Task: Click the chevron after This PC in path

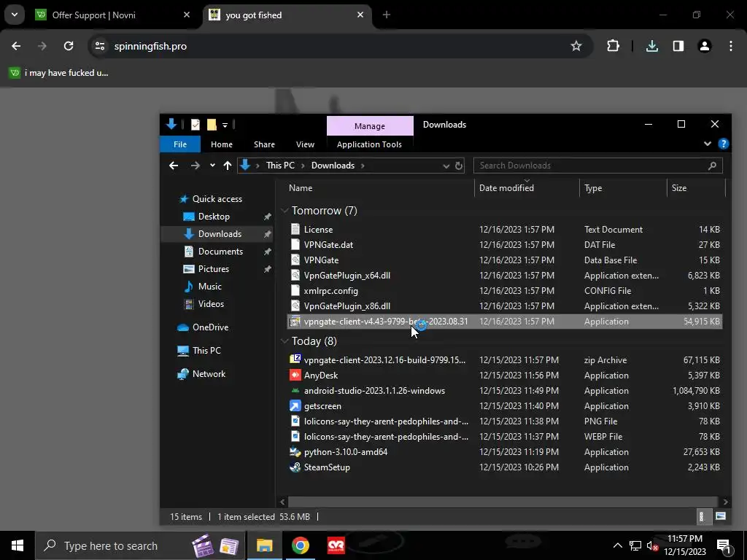Action: 303,166
